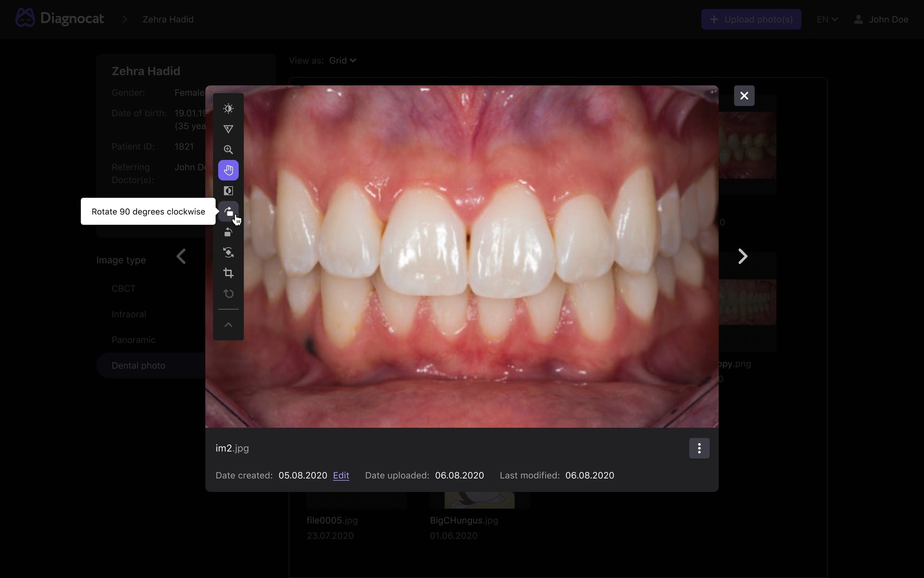The width and height of the screenshot is (924, 578).
Task: Open the John Doe user menu
Action: click(881, 19)
